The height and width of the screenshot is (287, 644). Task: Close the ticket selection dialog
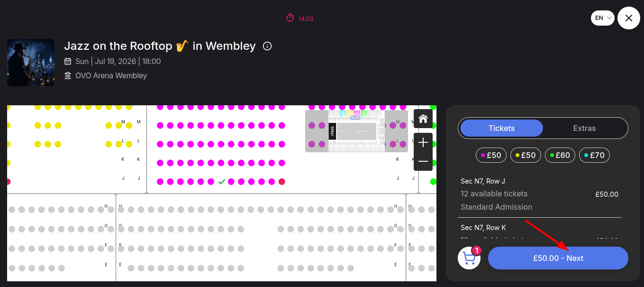tap(629, 18)
